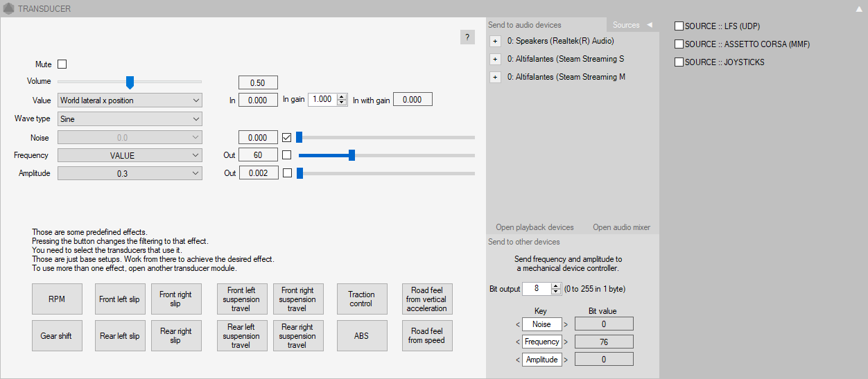Open the question mark help button
Image resolution: width=868 pixels, height=379 pixels.
tap(467, 37)
